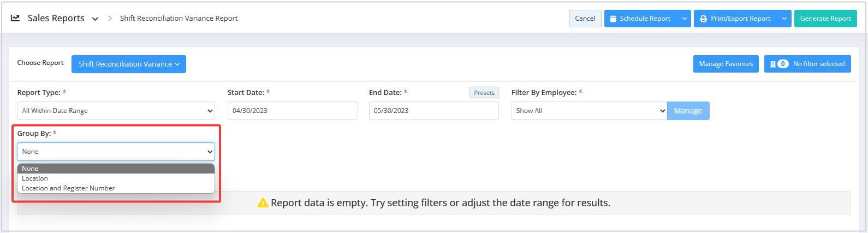Click the Cancel button

click(585, 19)
